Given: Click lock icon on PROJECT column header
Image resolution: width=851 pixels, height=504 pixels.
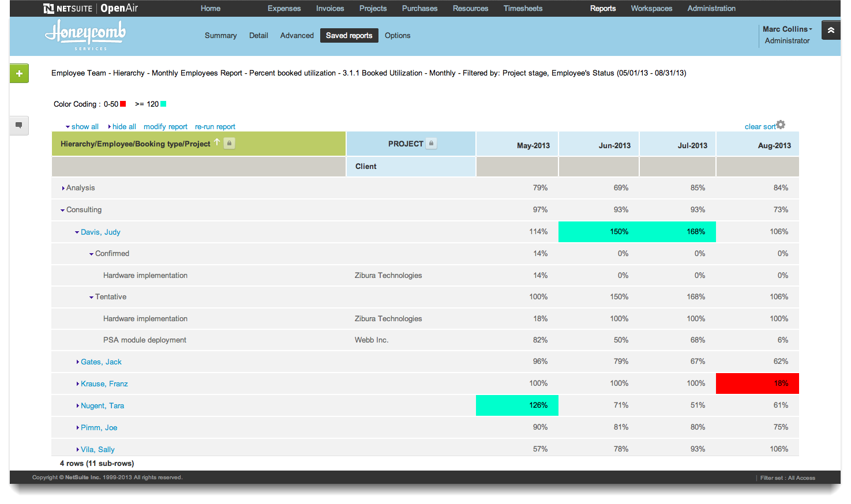Looking at the screenshot, I should (x=431, y=144).
